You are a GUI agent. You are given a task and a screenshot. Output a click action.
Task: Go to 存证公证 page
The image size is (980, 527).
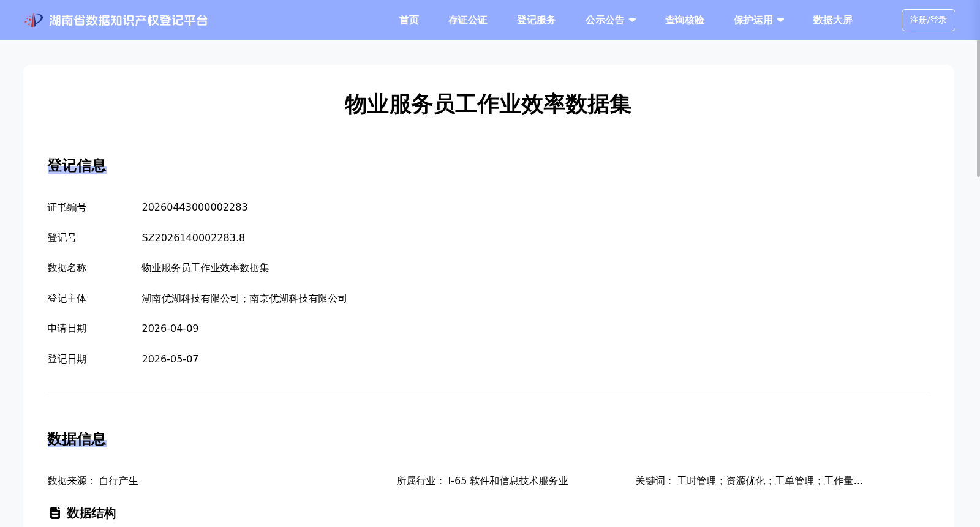467,20
